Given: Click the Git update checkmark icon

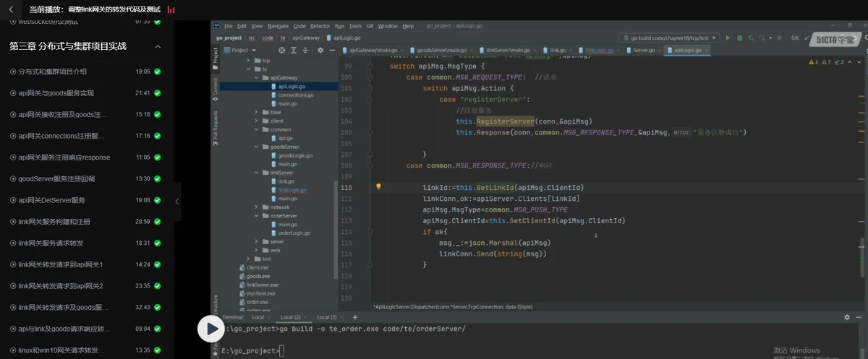Looking at the screenshot, I should tap(805, 38).
